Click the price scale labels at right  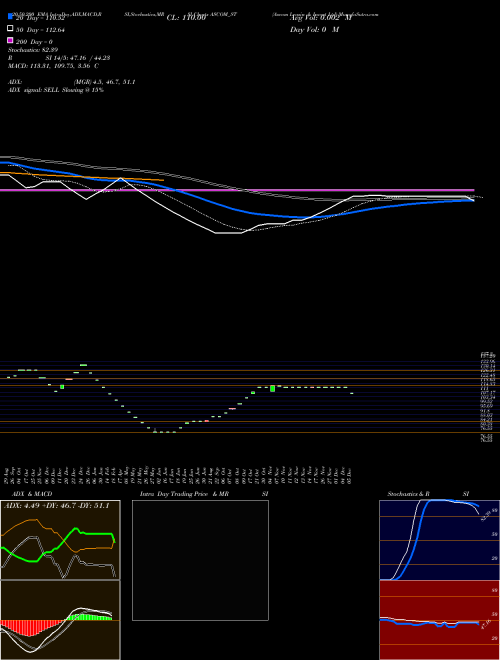click(x=488, y=397)
